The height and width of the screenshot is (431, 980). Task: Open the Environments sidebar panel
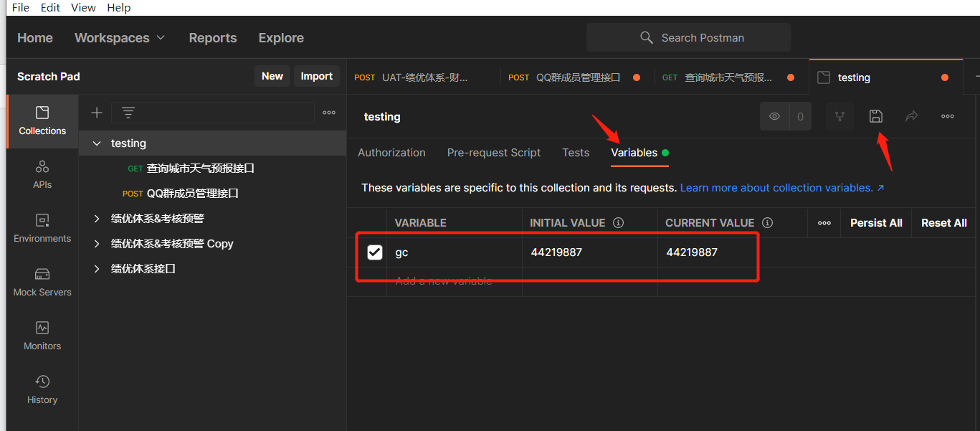click(42, 229)
